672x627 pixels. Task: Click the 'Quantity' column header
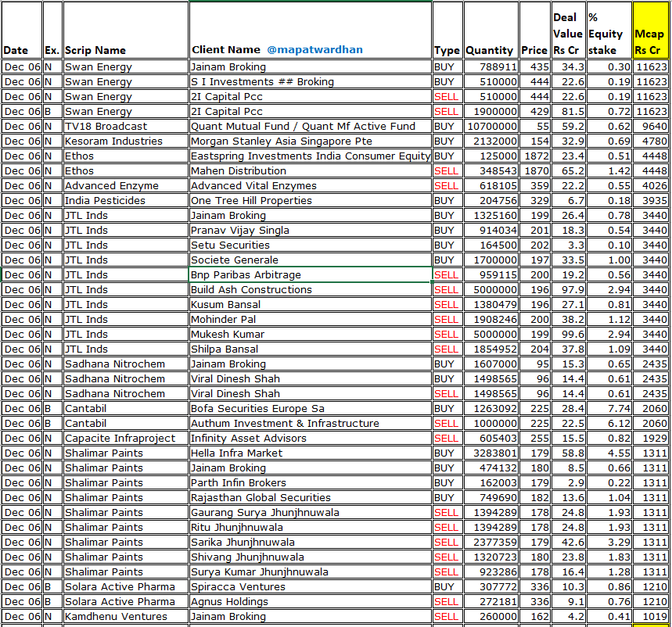[491, 30]
